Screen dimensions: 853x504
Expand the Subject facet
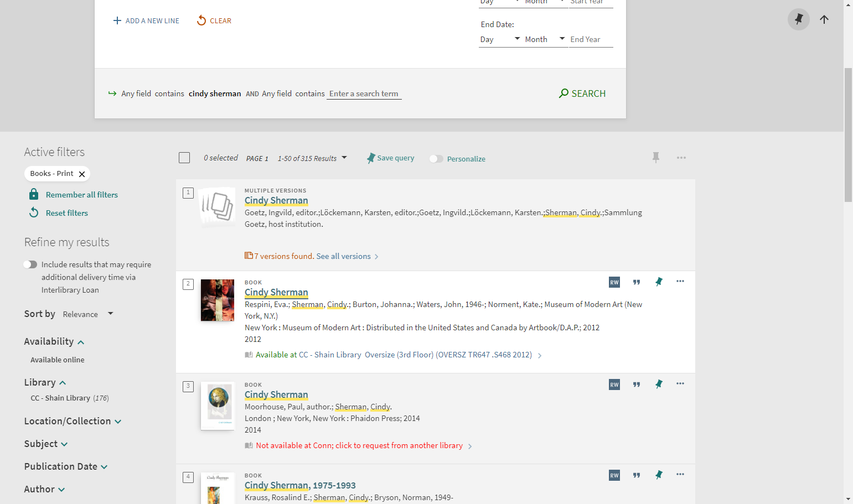(46, 444)
